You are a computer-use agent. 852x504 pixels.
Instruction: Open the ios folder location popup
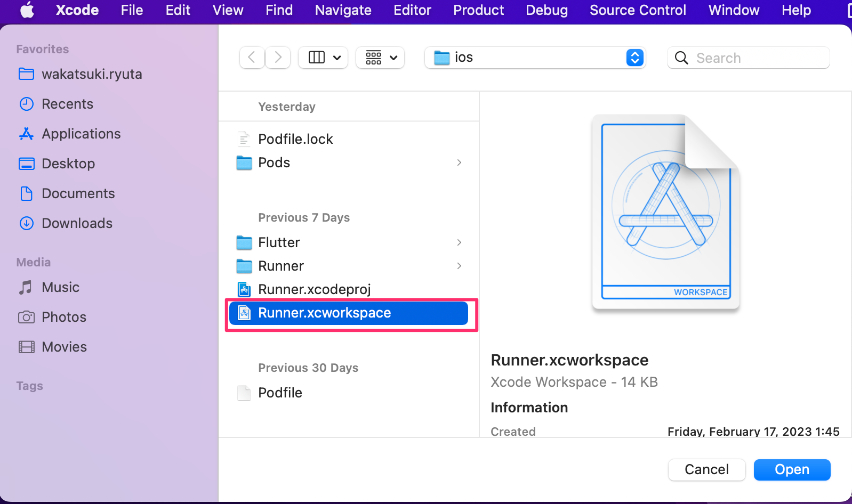coord(535,58)
